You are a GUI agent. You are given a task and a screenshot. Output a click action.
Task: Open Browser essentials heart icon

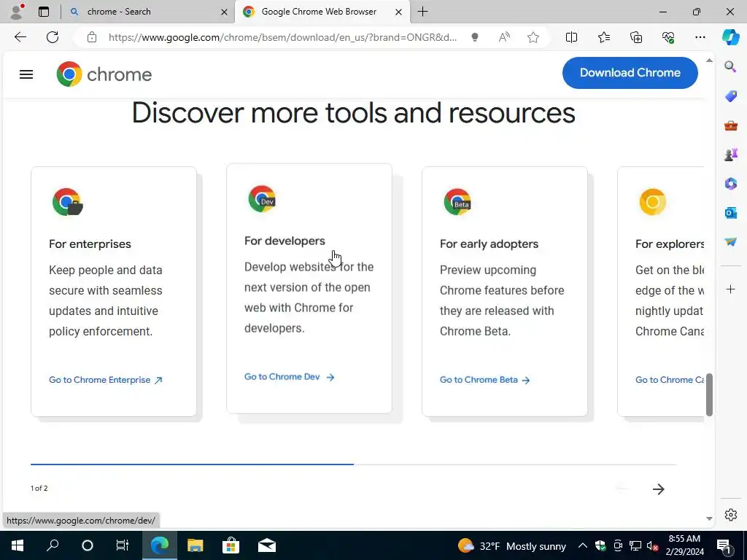tap(668, 37)
